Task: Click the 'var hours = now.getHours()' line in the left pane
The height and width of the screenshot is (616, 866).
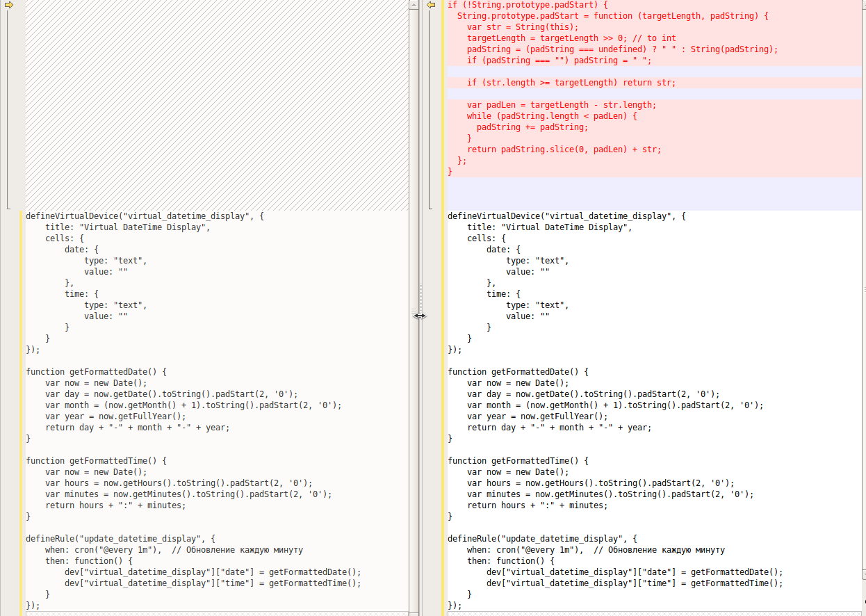Action: [x=179, y=483]
